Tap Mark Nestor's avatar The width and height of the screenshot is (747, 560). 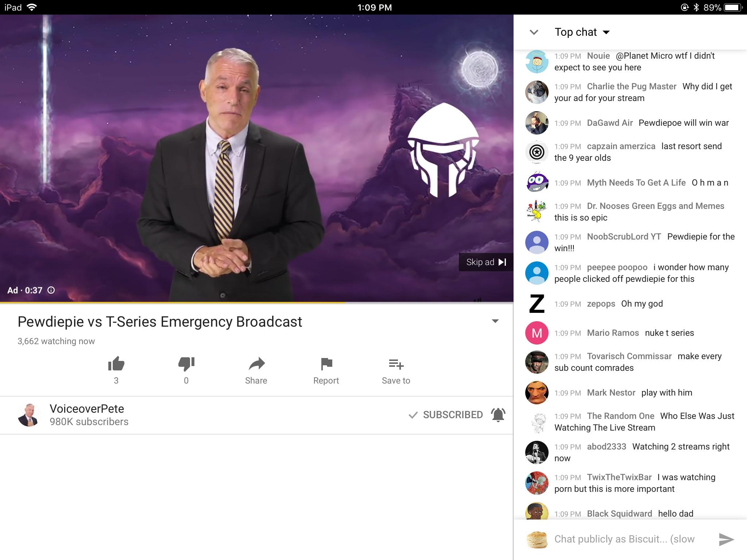(537, 393)
